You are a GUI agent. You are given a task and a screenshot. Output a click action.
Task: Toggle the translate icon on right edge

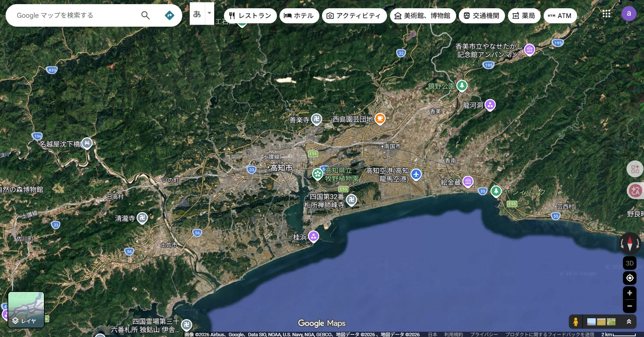point(635,191)
